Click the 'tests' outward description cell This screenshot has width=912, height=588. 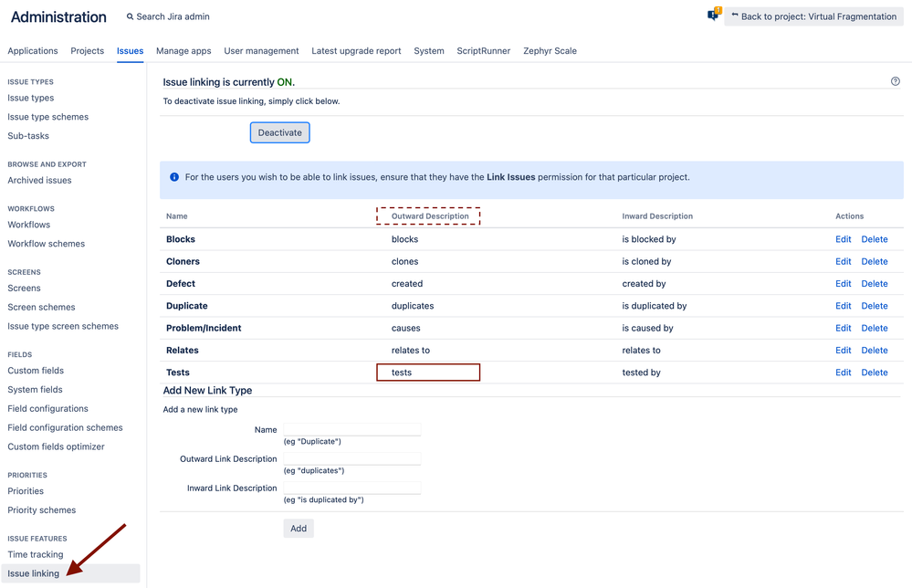click(x=402, y=373)
